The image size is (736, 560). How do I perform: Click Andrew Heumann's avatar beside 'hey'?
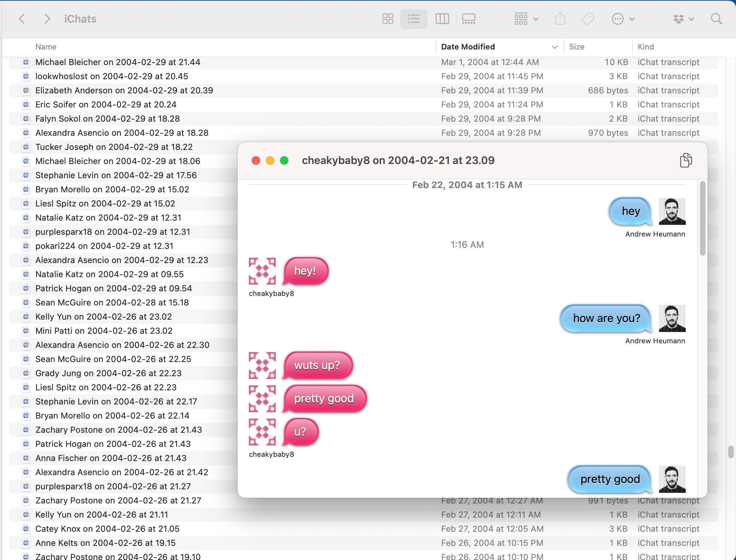pyautogui.click(x=672, y=211)
